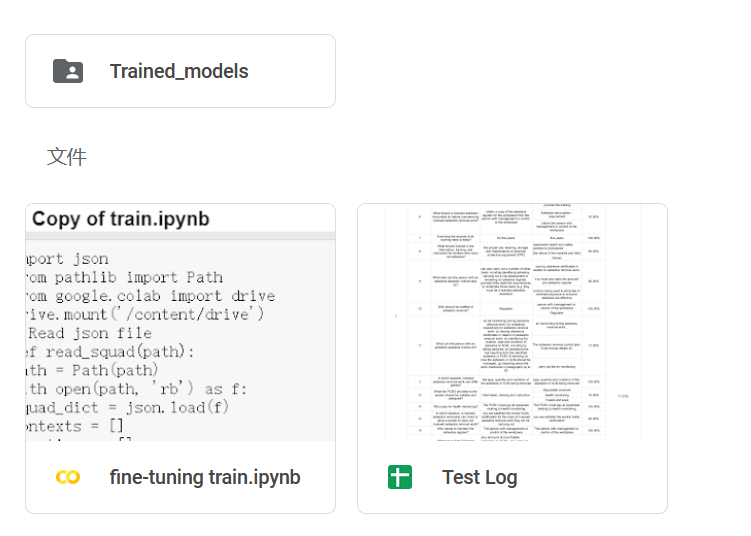751x536 pixels.
Task: Click the 'Read json file' comment in preview
Action: coord(90,333)
